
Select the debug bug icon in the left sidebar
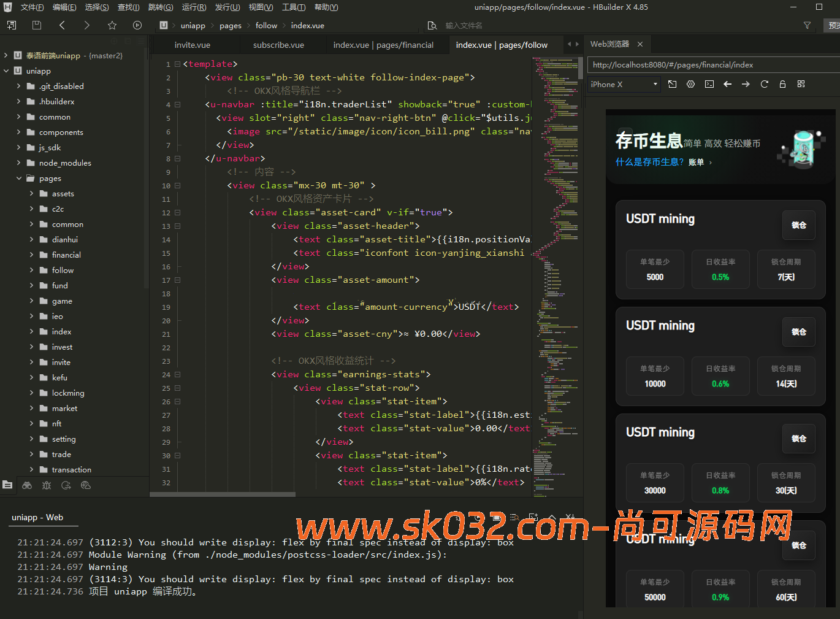(46, 485)
